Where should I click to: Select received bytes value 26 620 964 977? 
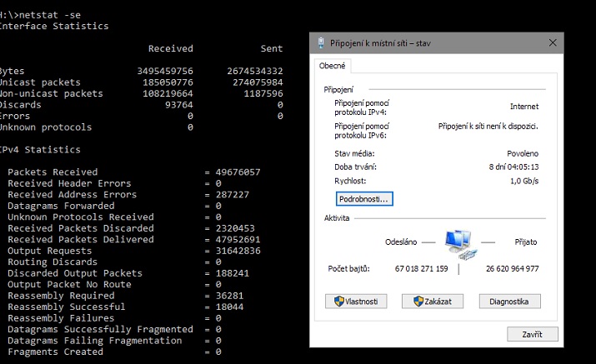tap(512, 269)
